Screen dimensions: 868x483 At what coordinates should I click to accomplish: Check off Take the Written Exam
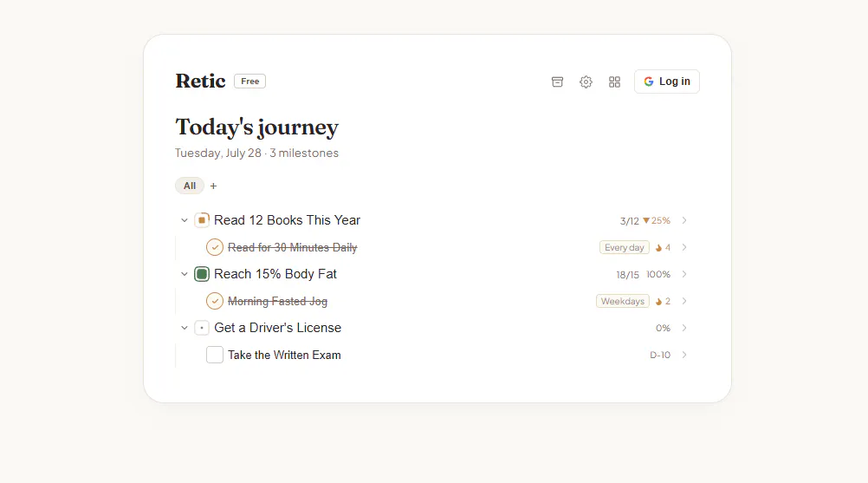pyautogui.click(x=215, y=355)
